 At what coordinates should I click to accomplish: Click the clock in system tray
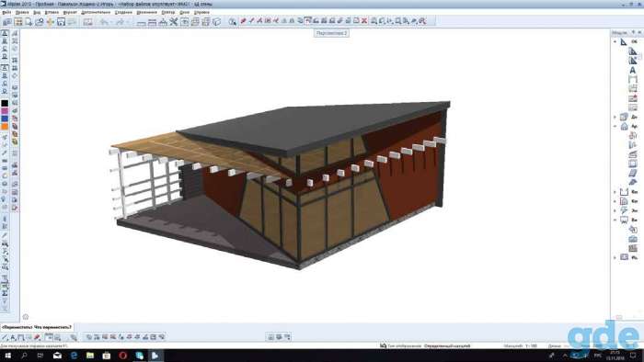615,356
